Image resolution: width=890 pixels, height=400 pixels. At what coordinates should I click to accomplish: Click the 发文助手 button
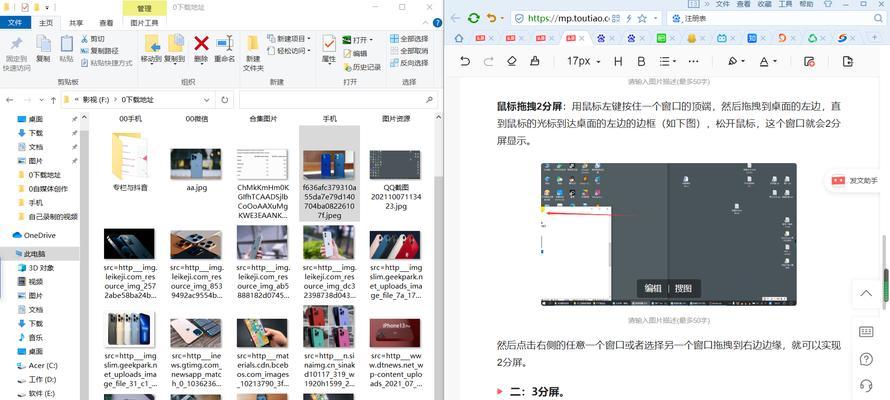[x=856, y=180]
